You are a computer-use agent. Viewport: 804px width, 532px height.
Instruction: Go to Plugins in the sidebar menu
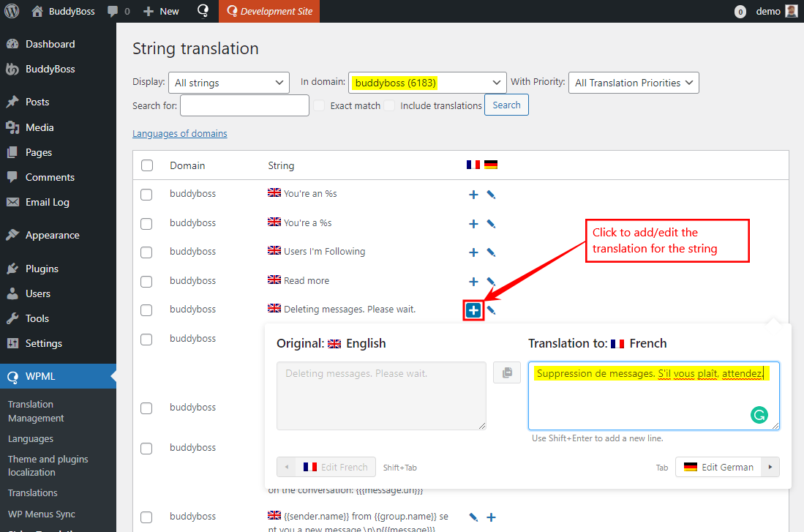pyautogui.click(x=42, y=269)
